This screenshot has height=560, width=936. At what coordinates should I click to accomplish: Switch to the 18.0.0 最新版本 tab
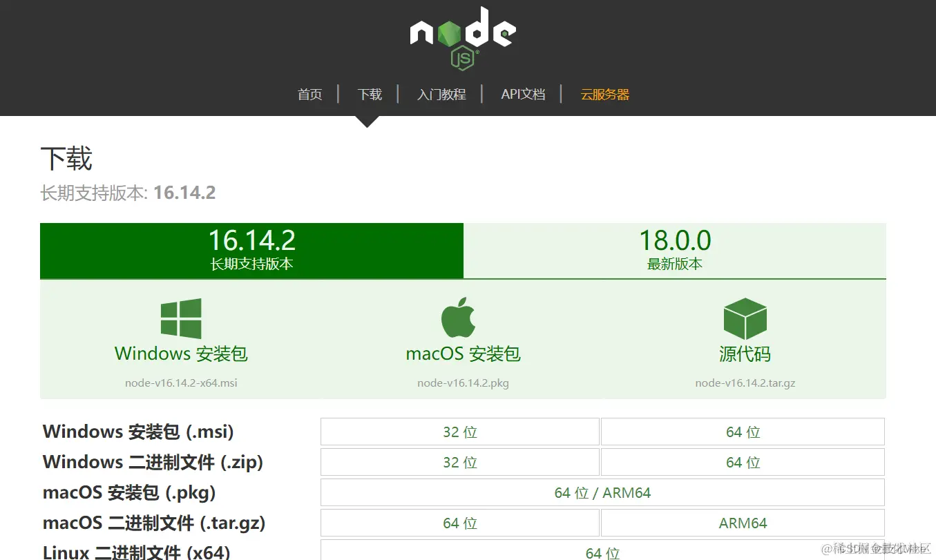click(675, 251)
